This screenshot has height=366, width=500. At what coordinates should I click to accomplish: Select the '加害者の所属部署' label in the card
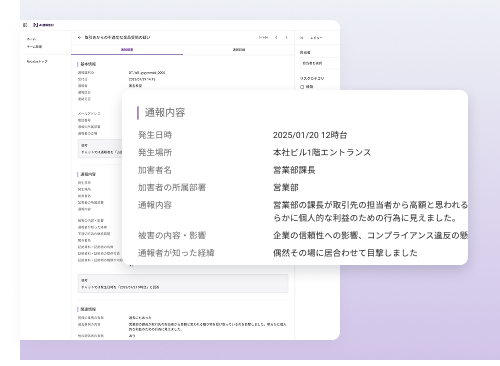tap(172, 187)
